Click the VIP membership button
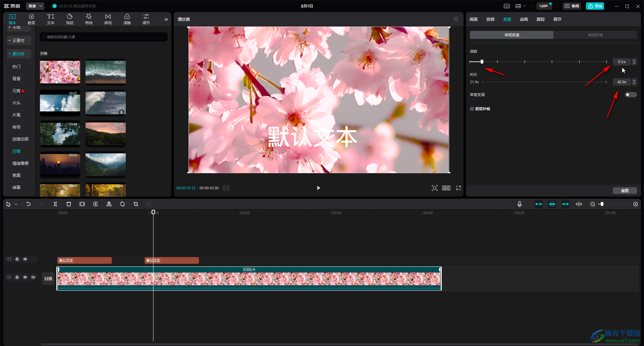644x346 pixels. 543,6
